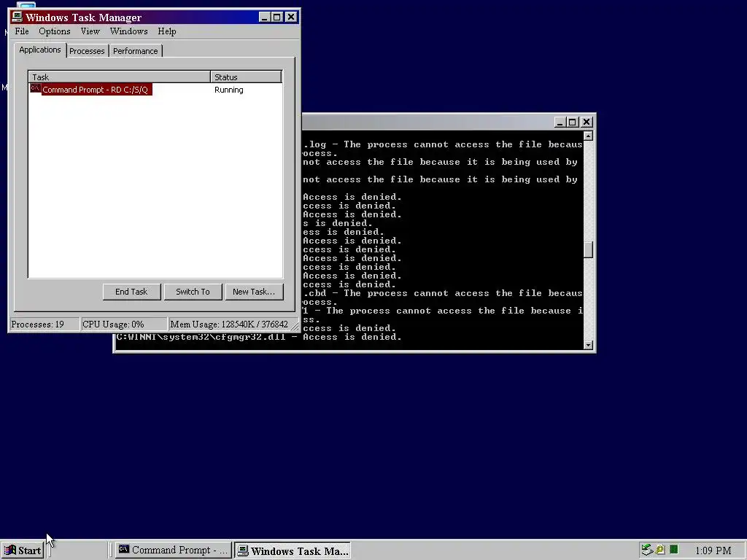Screen dimensions: 747x560
Task: Open the Windows menu
Action: pos(128,31)
